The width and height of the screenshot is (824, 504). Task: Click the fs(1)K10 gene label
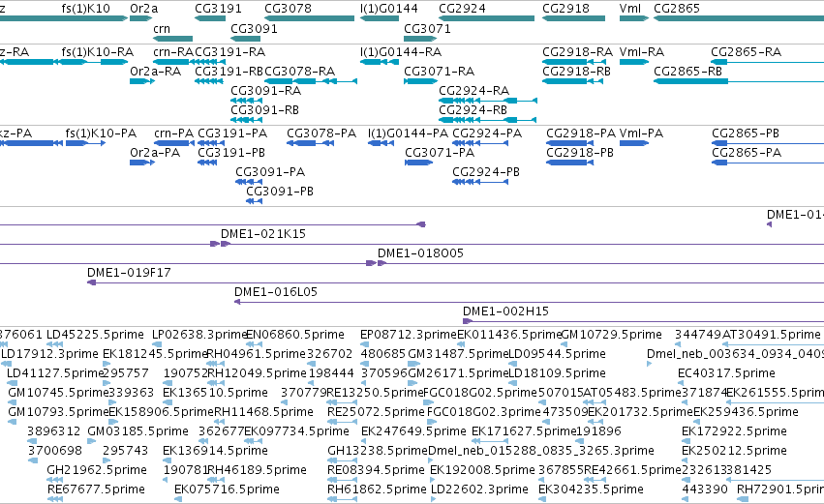(85, 9)
